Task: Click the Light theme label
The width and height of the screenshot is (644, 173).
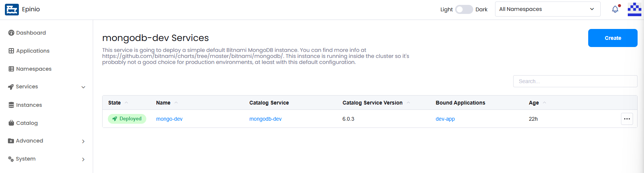Action: tap(446, 9)
